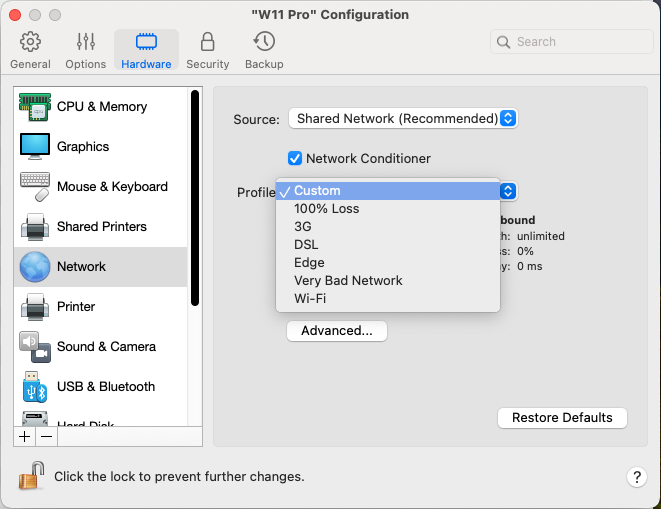Disable the Network Conditioner checkbox
The width and height of the screenshot is (661, 509).
(x=295, y=158)
